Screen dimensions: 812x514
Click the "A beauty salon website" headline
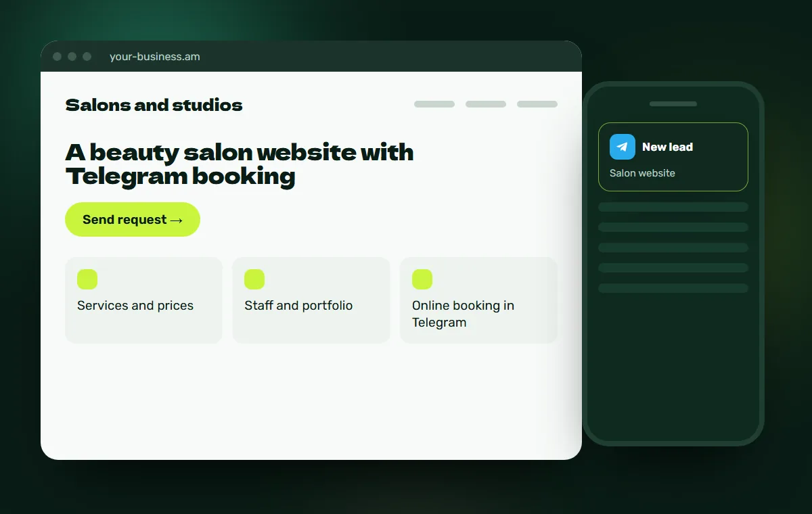coord(240,164)
